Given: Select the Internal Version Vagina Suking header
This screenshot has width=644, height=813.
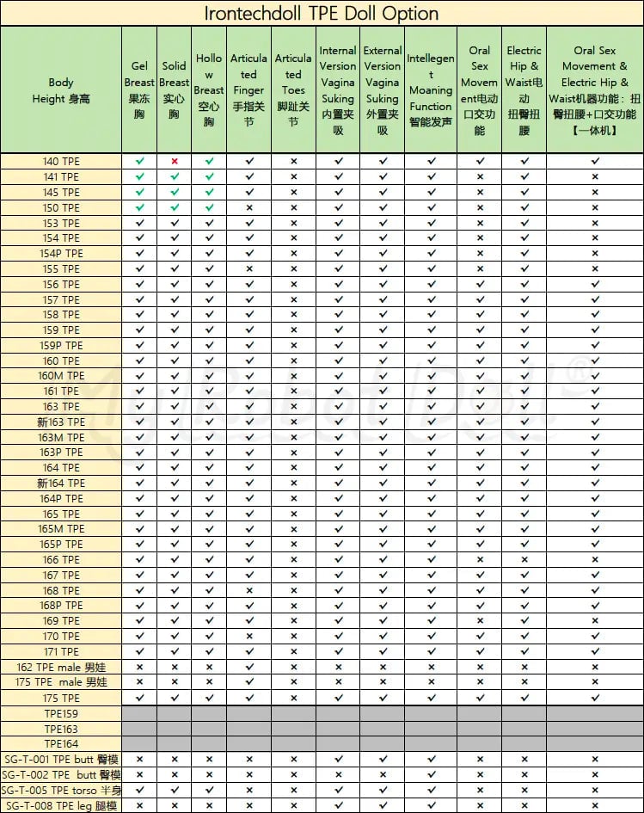Looking at the screenshot, I should pyautogui.click(x=338, y=90).
